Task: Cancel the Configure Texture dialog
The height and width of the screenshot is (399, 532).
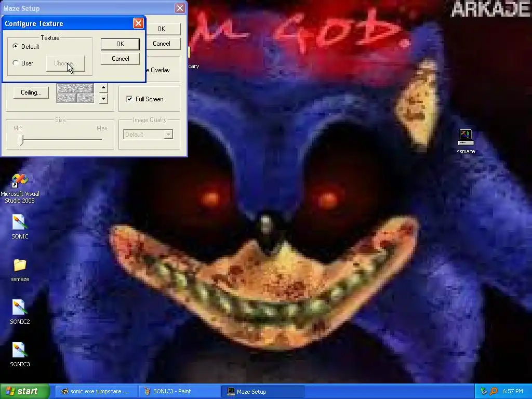Action: tap(120, 59)
